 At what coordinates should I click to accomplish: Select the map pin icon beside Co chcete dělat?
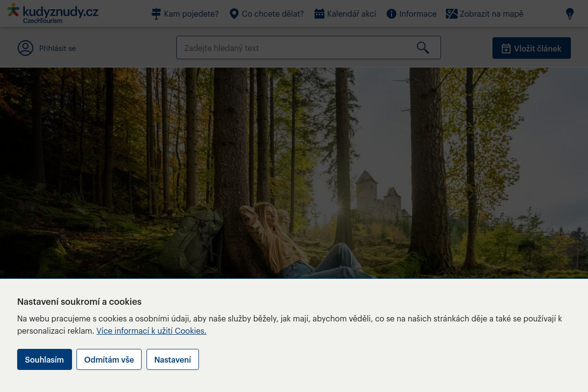[x=234, y=14]
